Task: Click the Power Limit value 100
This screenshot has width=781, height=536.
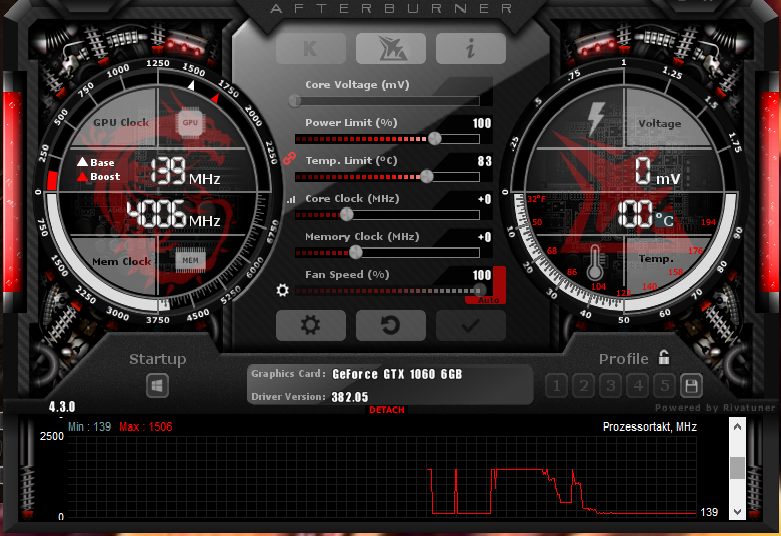Action: click(482, 123)
